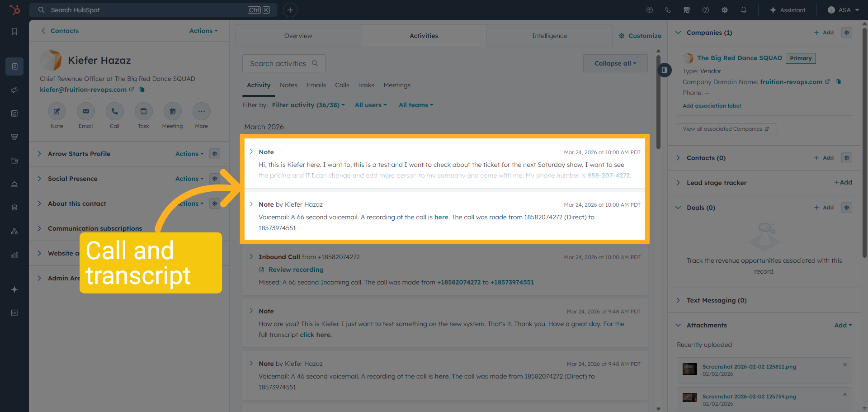Click Customize tabs link
Screen dimensions: 868x412
pos(640,36)
